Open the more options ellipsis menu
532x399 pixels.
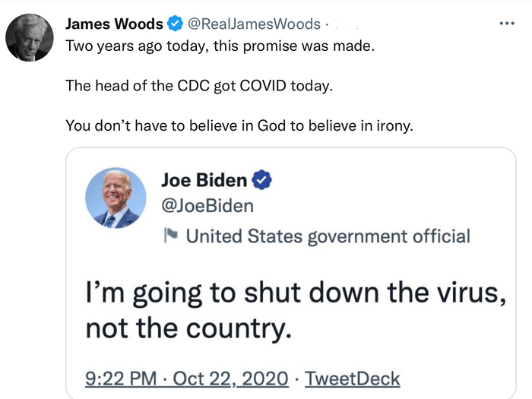point(507,23)
